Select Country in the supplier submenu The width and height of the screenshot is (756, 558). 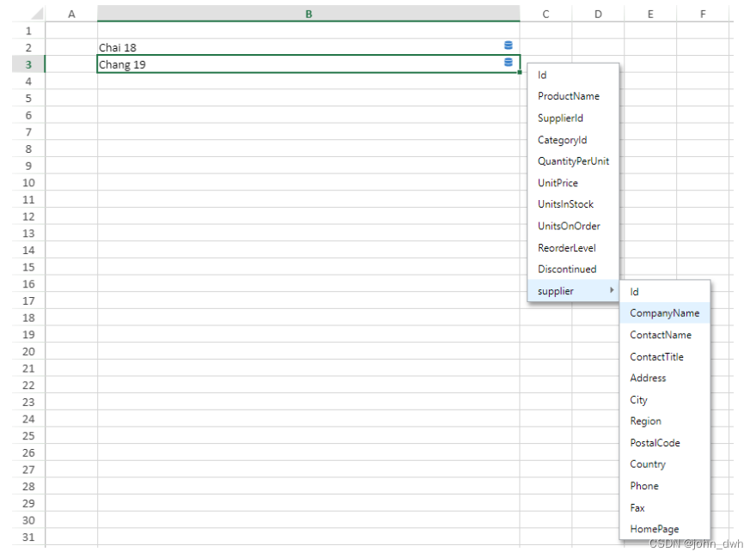648,464
